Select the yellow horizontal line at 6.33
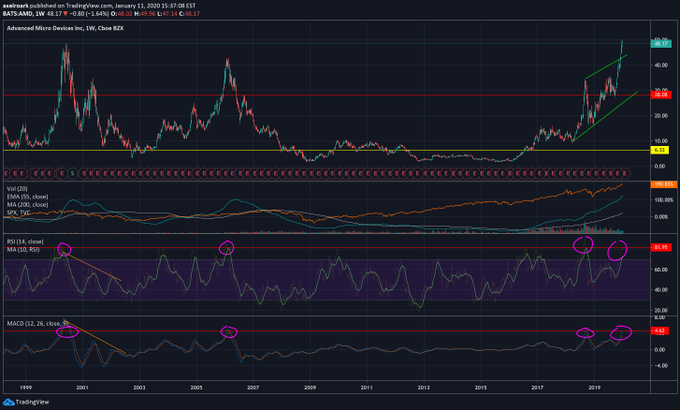 tap(327, 150)
